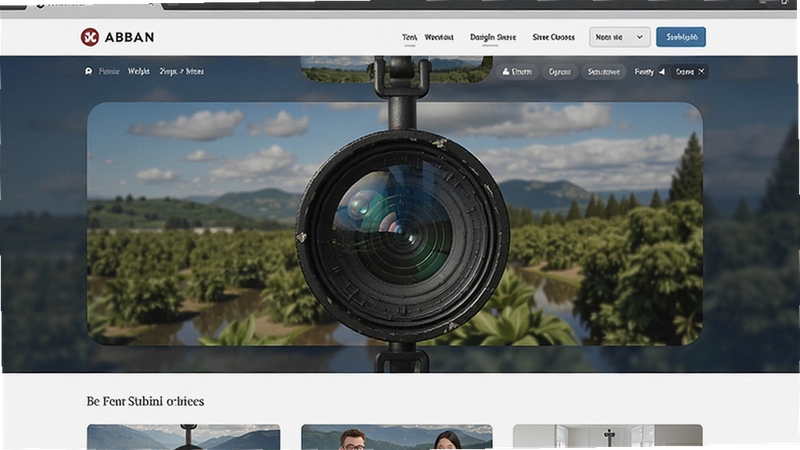Select the third pill button over the hero

[x=604, y=72]
